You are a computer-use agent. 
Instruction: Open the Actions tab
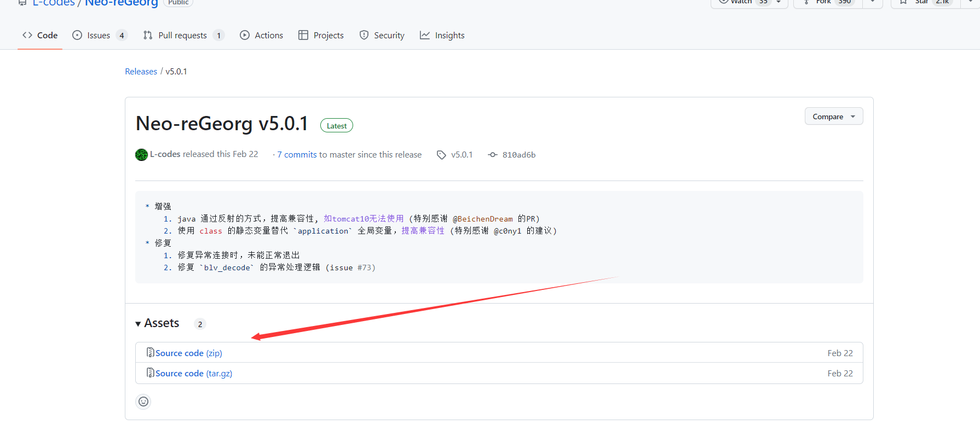pos(261,35)
